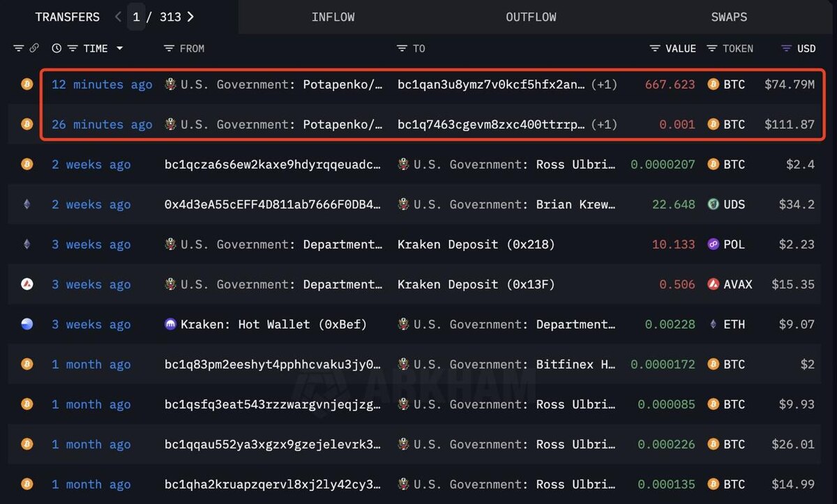Image resolution: width=837 pixels, height=504 pixels.
Task: Open address bc1q7463cgevm8zxc400ttrrp
Action: 492,124
